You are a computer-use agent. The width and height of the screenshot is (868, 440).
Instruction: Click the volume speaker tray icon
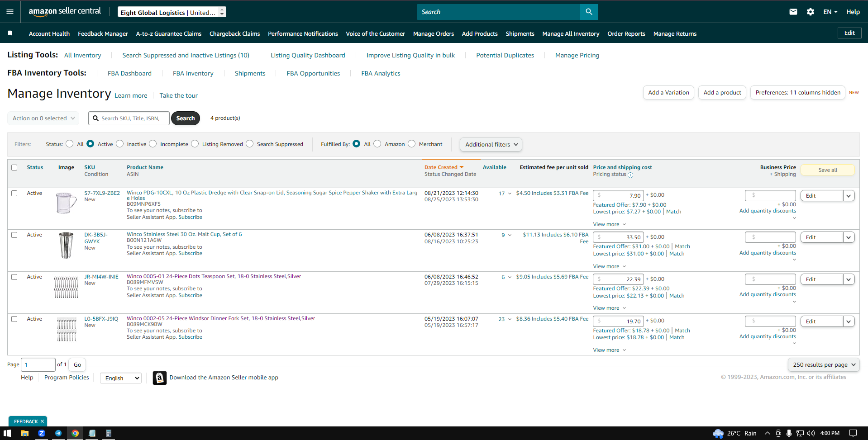811,433
